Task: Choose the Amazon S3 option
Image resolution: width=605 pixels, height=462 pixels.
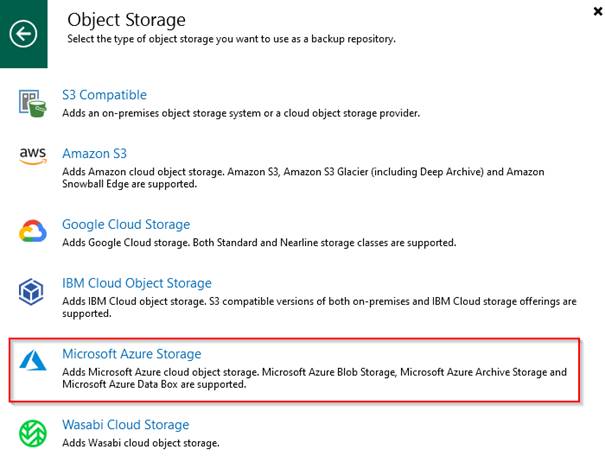Action: [x=95, y=154]
